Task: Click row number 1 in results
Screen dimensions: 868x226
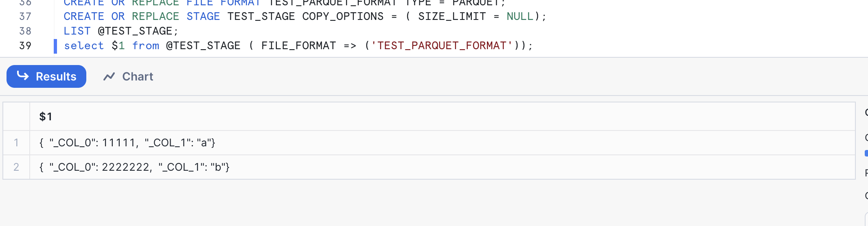Action: point(16,143)
